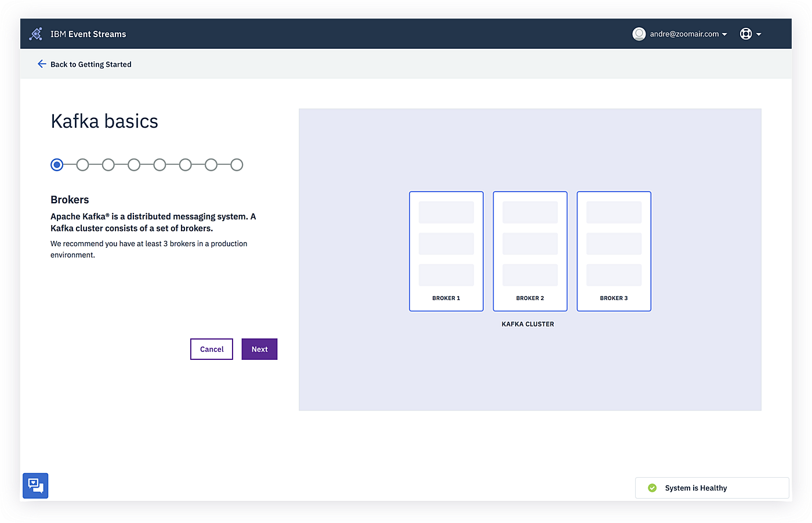The image size is (812, 523).
Task: Select the fifth progress step circle
Action: [159, 165]
